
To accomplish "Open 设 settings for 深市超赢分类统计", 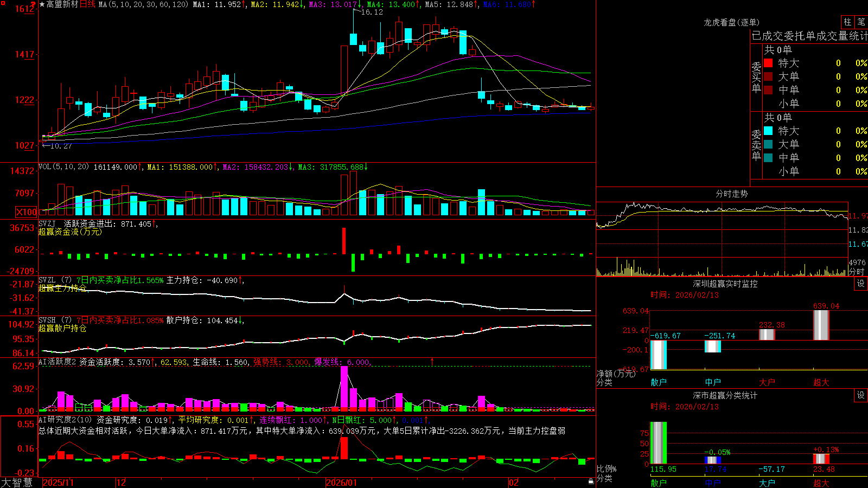I will click(x=861, y=395).
